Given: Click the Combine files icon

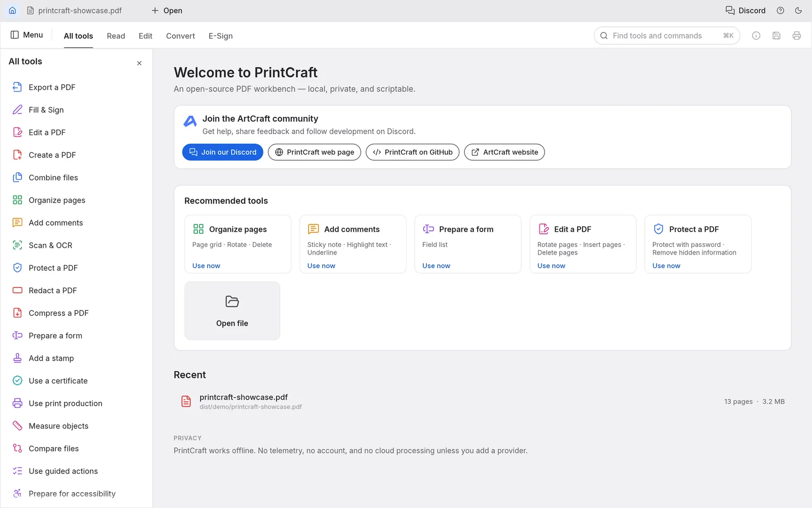Looking at the screenshot, I should tap(17, 177).
